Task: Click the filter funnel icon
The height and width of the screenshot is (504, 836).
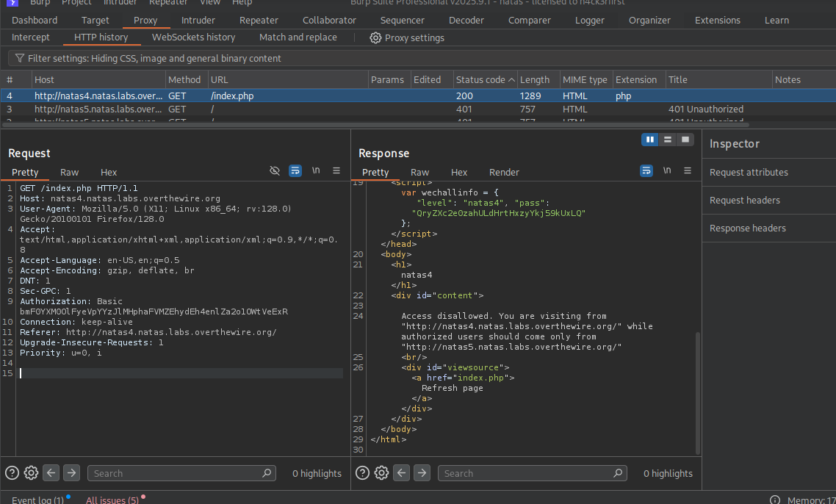Action: click(20, 58)
